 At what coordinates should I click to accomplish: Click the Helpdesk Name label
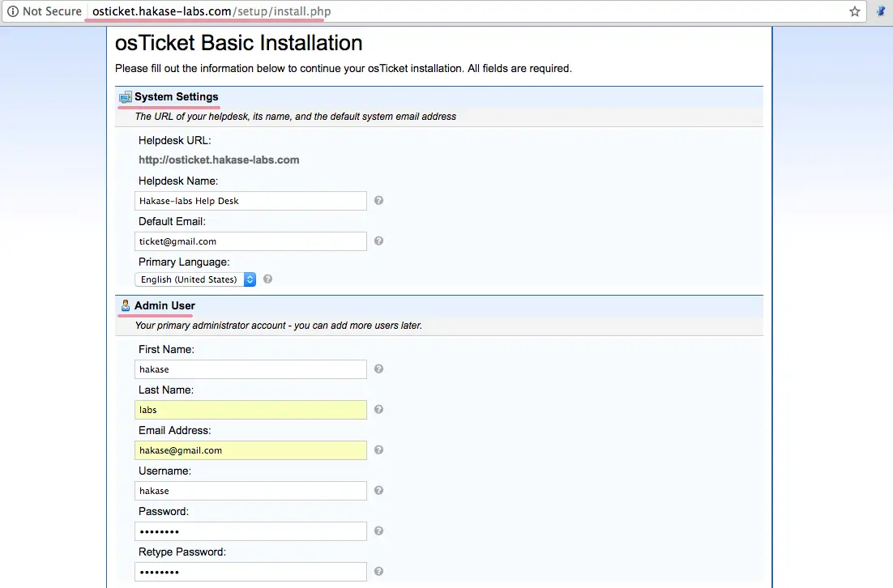tap(178, 181)
